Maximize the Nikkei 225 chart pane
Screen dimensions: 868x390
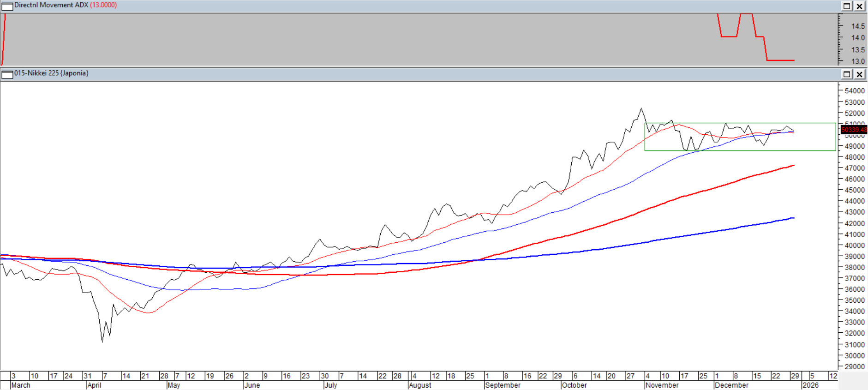pyautogui.click(x=847, y=74)
